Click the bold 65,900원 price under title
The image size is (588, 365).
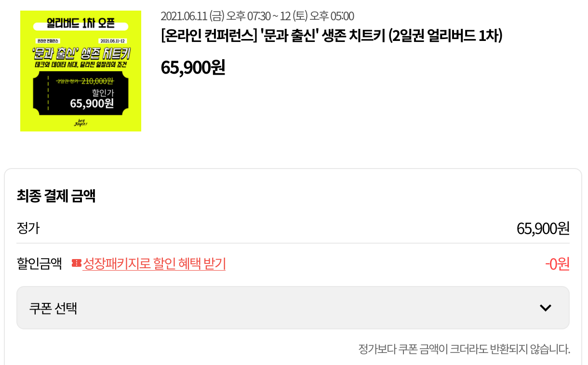(x=193, y=67)
